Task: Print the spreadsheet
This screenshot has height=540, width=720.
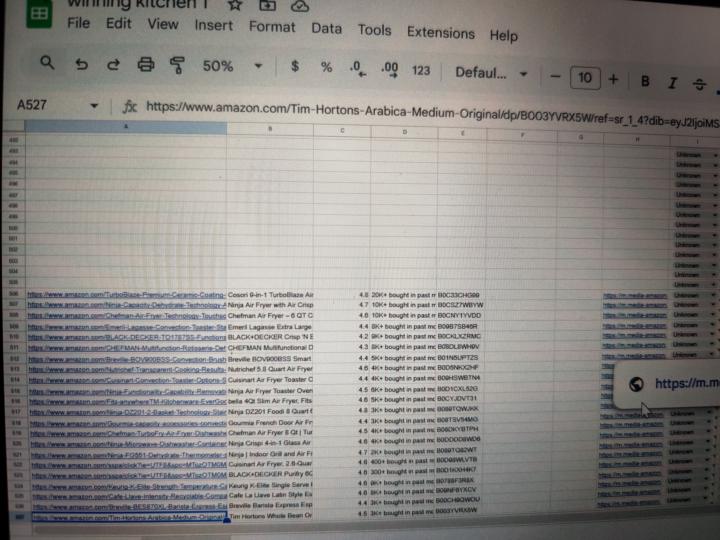Action: [146, 65]
